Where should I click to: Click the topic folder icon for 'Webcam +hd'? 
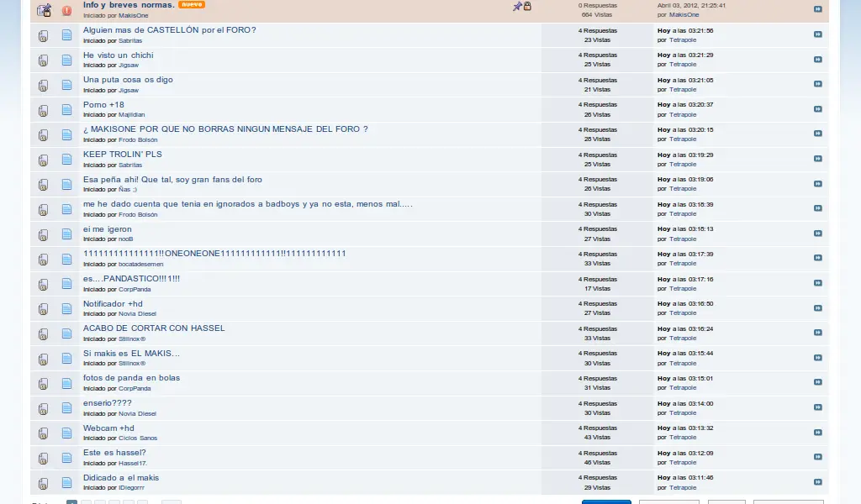tap(43, 433)
